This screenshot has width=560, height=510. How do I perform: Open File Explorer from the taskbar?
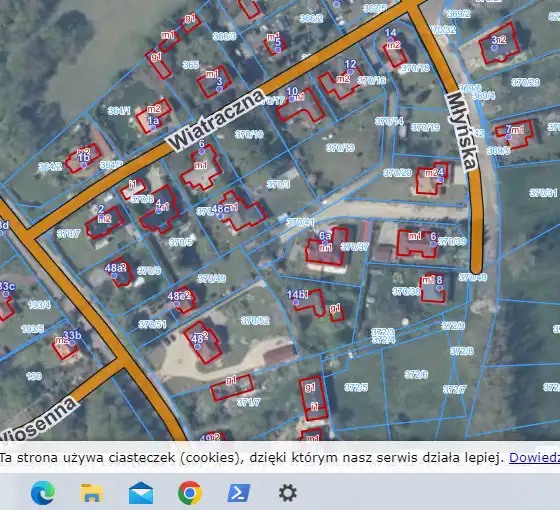tap(92, 493)
